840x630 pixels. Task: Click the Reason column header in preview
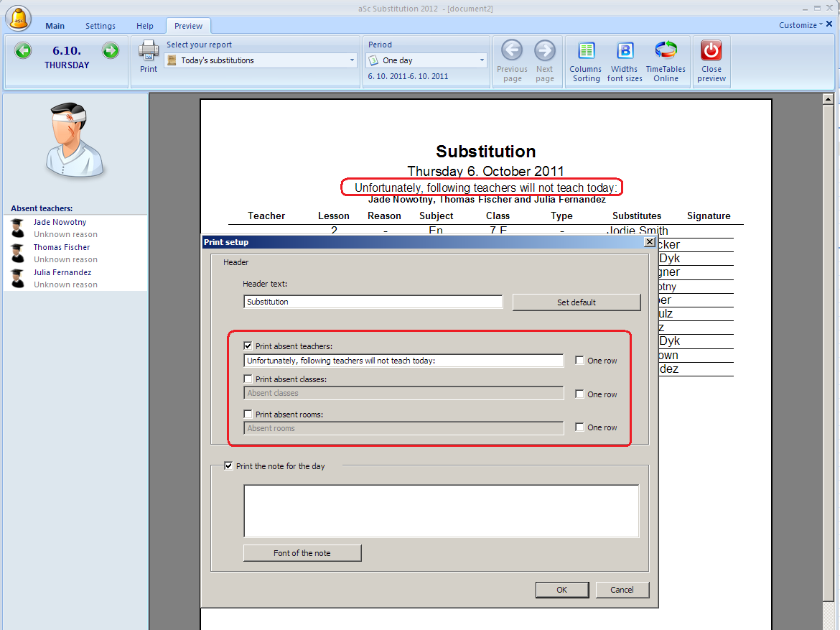[384, 216]
